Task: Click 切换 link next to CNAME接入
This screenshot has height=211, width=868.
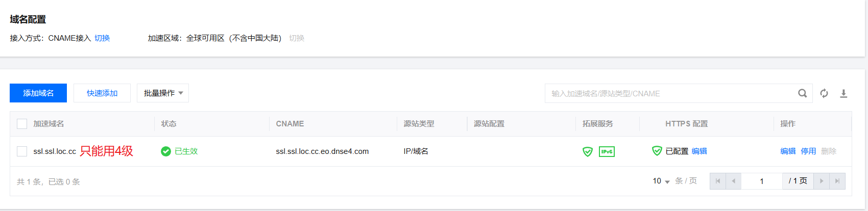Action: (102, 38)
